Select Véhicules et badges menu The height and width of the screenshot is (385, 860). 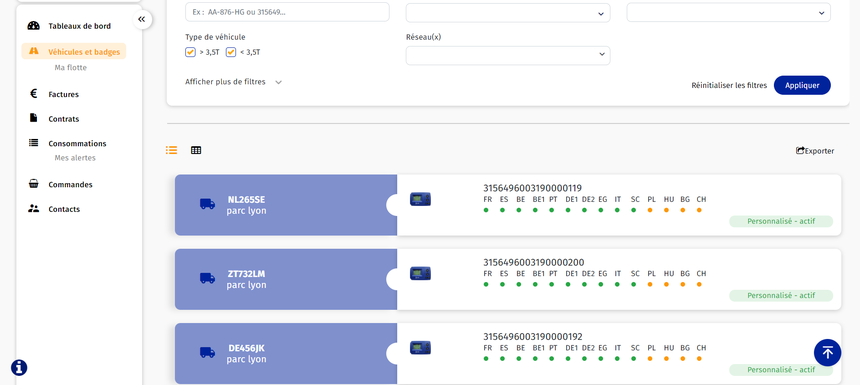(x=74, y=52)
